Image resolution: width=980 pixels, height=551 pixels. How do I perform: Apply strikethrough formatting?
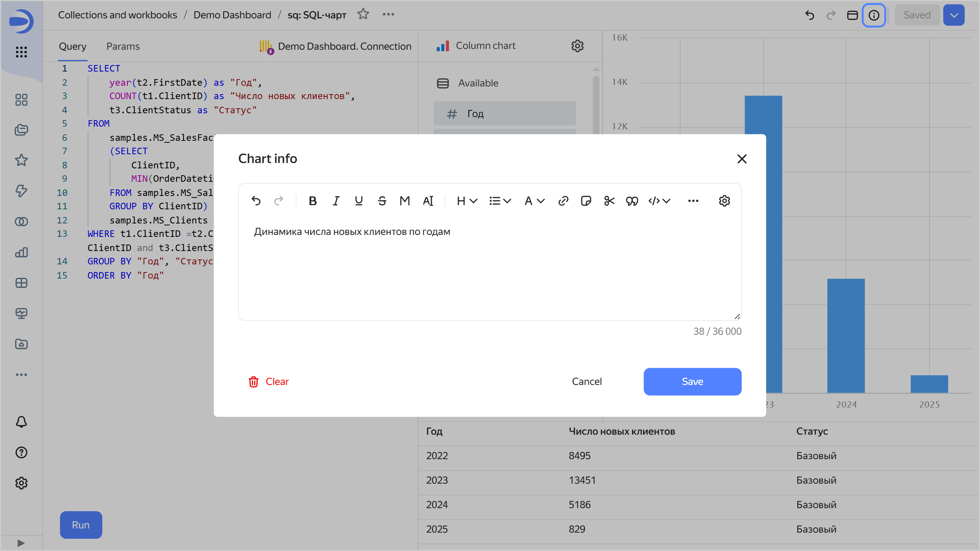[x=382, y=201]
